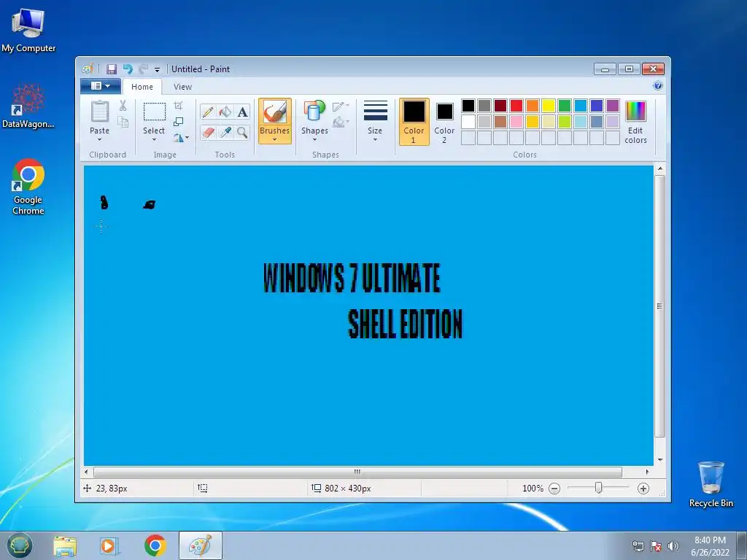This screenshot has height=560, width=747.
Task: Click the Resize icon in Image group
Action: pyautogui.click(x=178, y=122)
